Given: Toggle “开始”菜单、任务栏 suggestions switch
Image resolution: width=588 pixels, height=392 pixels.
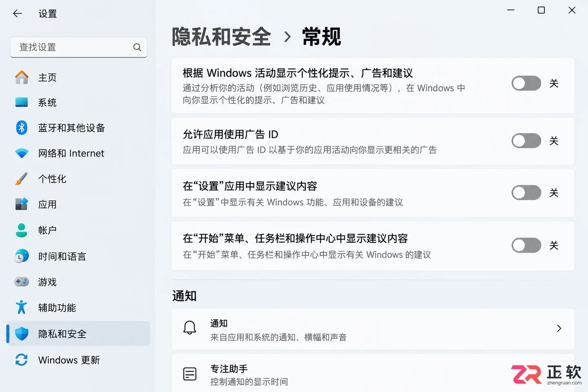Looking at the screenshot, I should point(526,245).
